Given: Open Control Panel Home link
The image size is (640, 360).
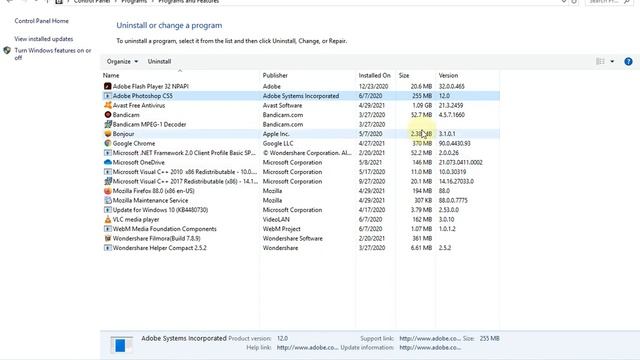Looking at the screenshot, I should [42, 21].
